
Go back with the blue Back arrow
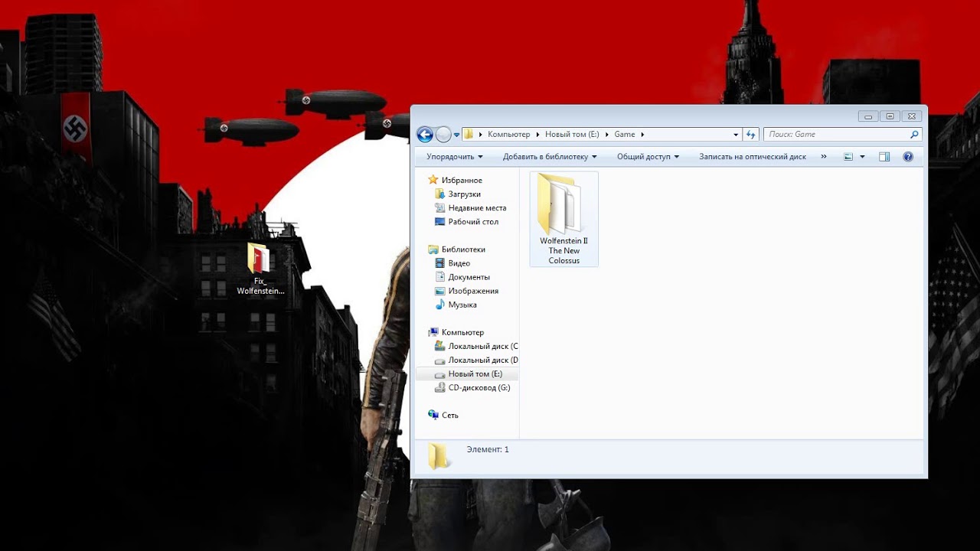pos(425,135)
